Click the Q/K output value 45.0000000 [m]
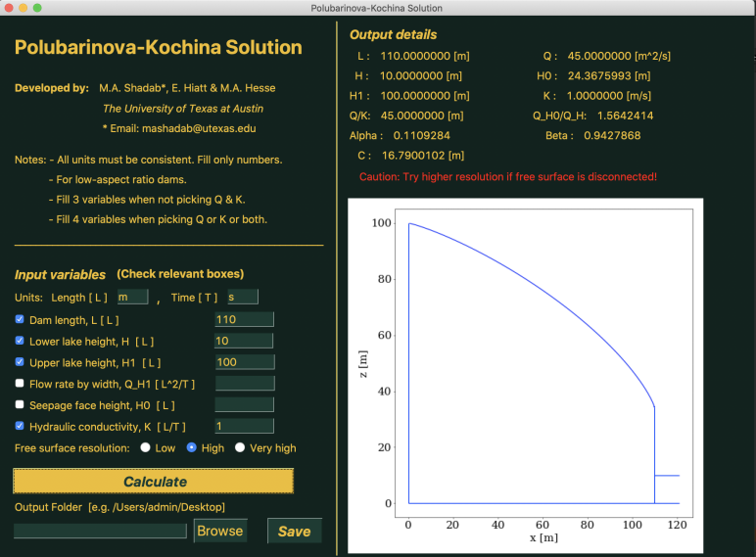This screenshot has height=557, width=756. 422,116
